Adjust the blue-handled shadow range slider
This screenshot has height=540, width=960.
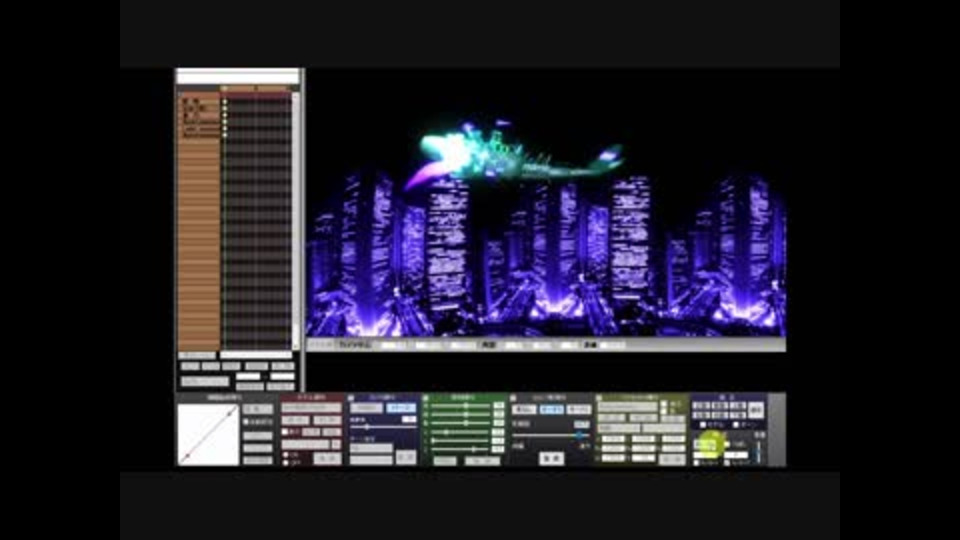[550, 435]
